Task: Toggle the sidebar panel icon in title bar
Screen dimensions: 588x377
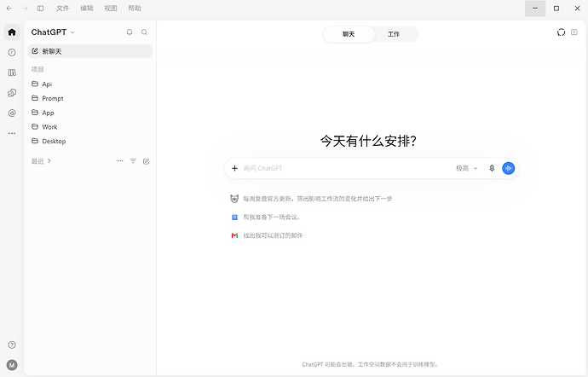Action: (x=41, y=9)
